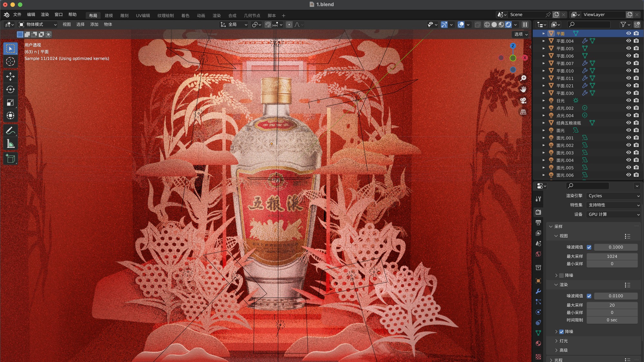
Task: Select the Annotate pencil tool
Action: (10, 130)
